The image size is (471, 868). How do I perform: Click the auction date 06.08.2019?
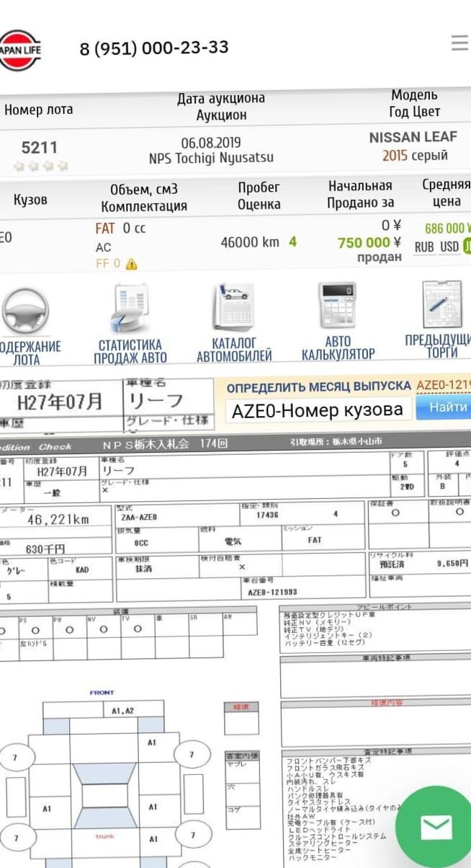(x=211, y=143)
